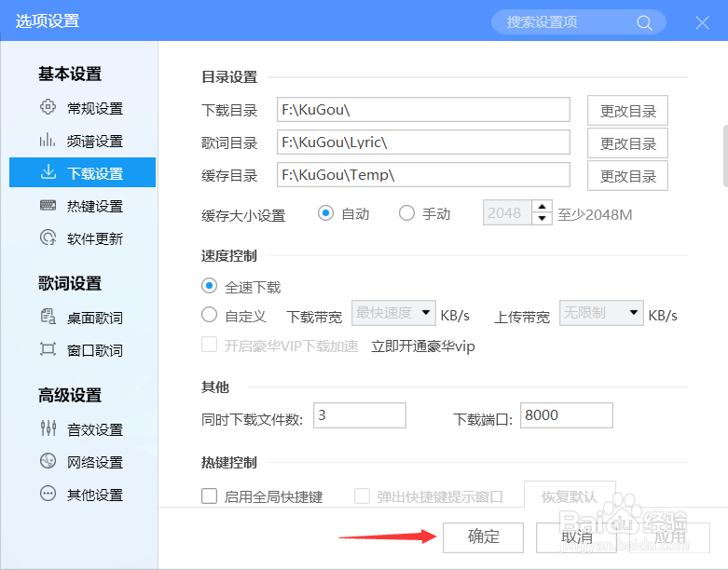The image size is (728, 570).
Task: Open 窗口歌词 settings
Action: [83, 349]
